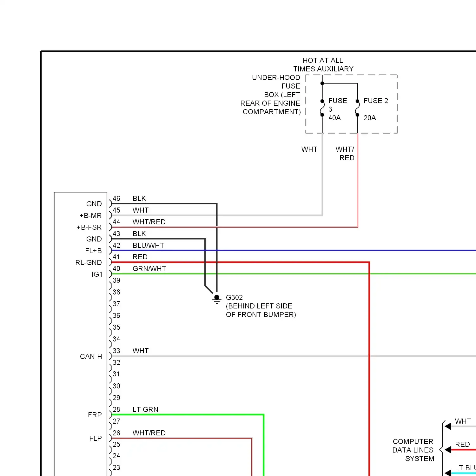Click the 'WHT/RED' wire label at pin 26
This screenshot has width=476, height=476.
click(x=149, y=433)
